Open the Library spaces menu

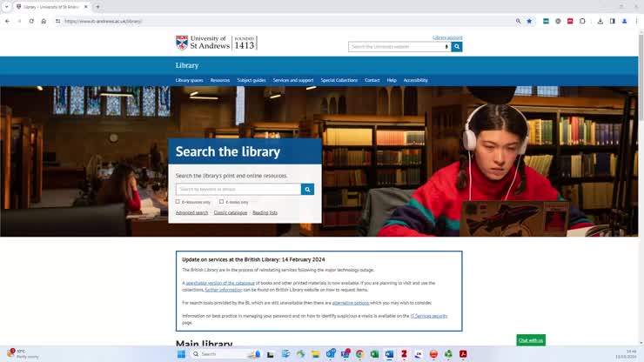click(190, 80)
